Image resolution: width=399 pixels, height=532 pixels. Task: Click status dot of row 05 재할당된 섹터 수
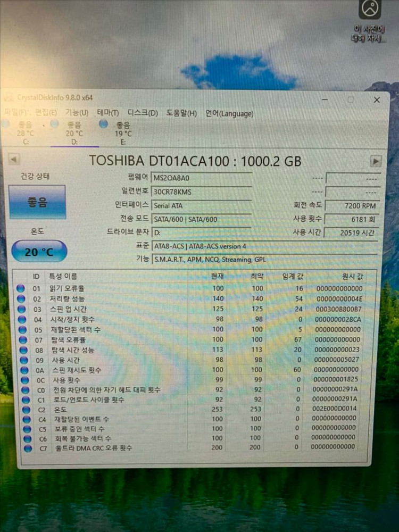pos(22,329)
